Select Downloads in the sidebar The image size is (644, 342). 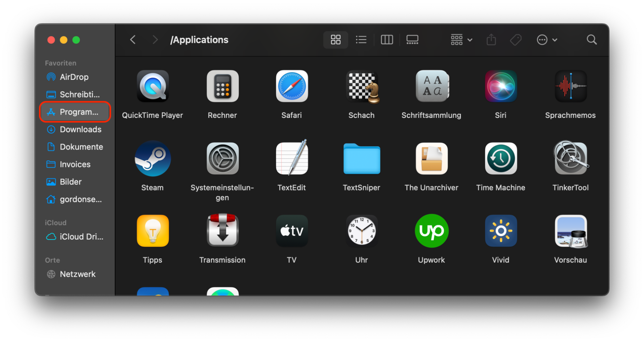click(81, 129)
